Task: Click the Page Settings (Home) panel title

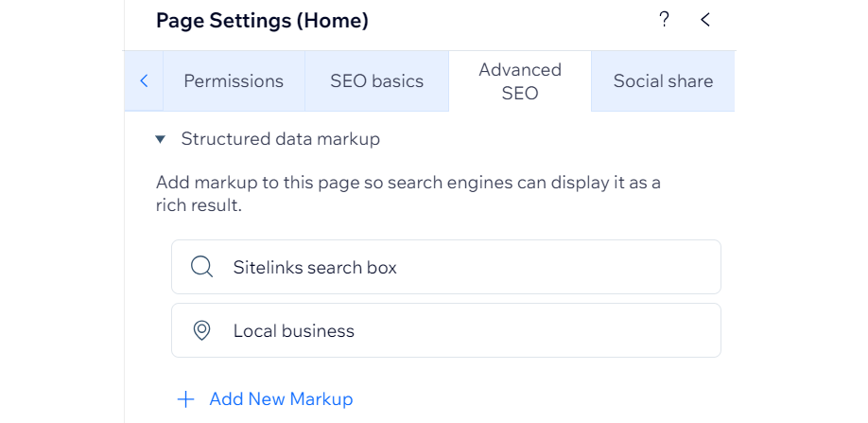Action: point(263,21)
